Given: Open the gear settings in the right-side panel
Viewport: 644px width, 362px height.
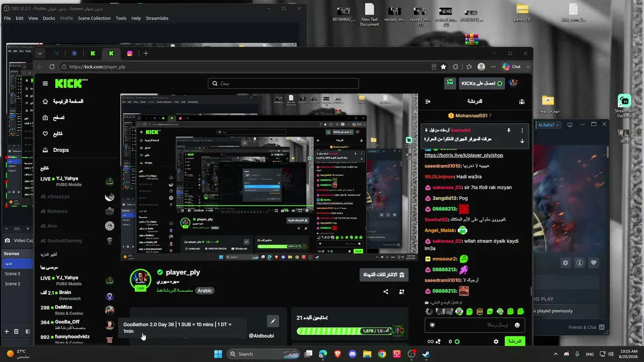Looking at the screenshot, I should (x=566, y=262).
